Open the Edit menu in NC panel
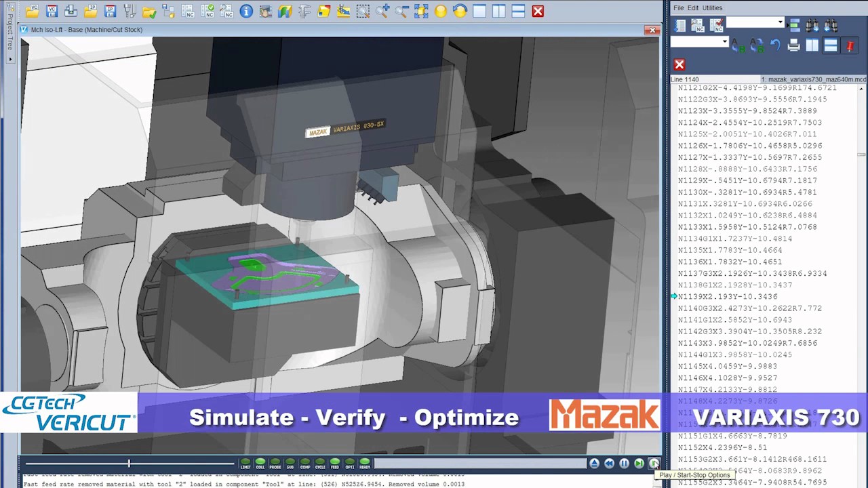The width and height of the screenshot is (868, 488). (693, 7)
